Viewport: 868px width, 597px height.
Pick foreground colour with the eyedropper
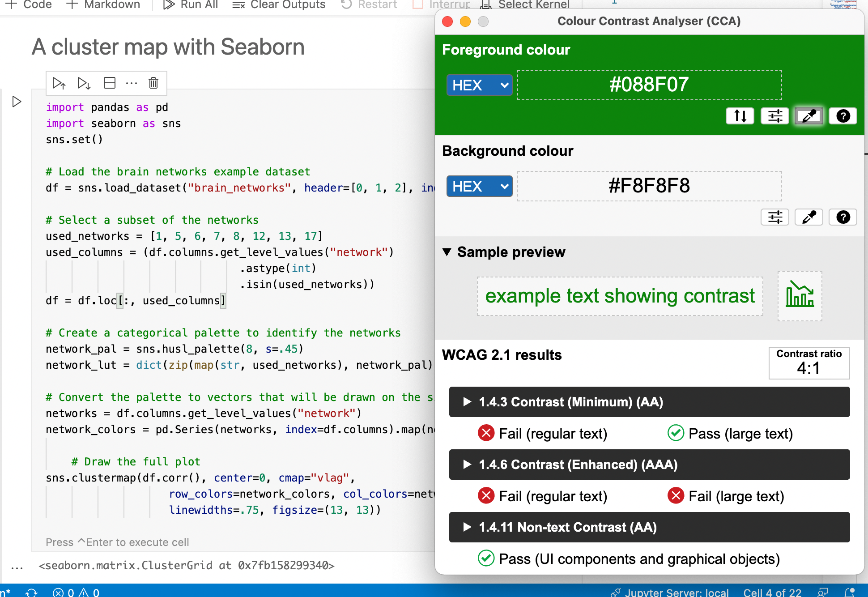pos(808,116)
